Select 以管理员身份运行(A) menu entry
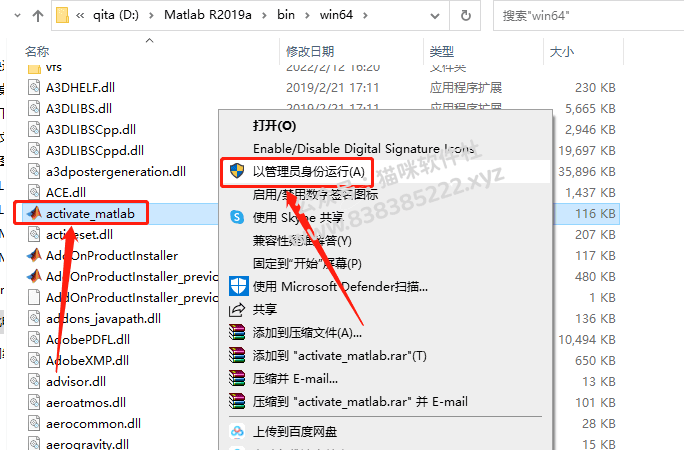Screen dimensions: 684x450 [308, 172]
